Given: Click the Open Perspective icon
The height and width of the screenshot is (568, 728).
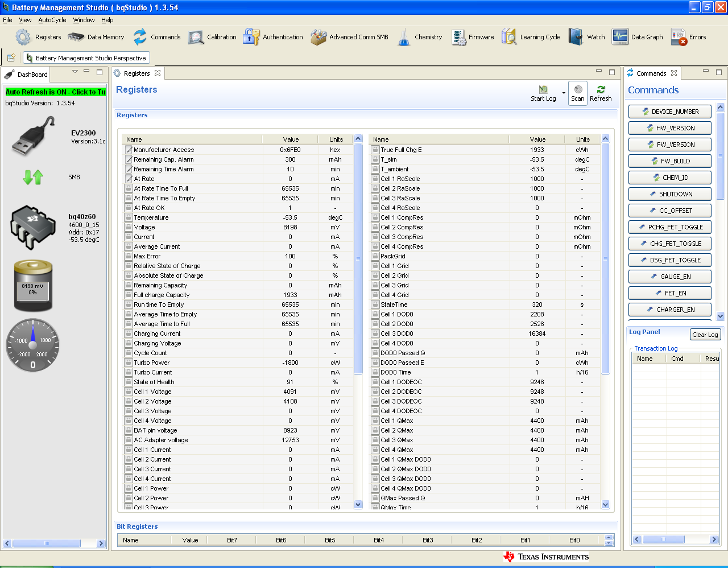Looking at the screenshot, I should click(11, 58).
